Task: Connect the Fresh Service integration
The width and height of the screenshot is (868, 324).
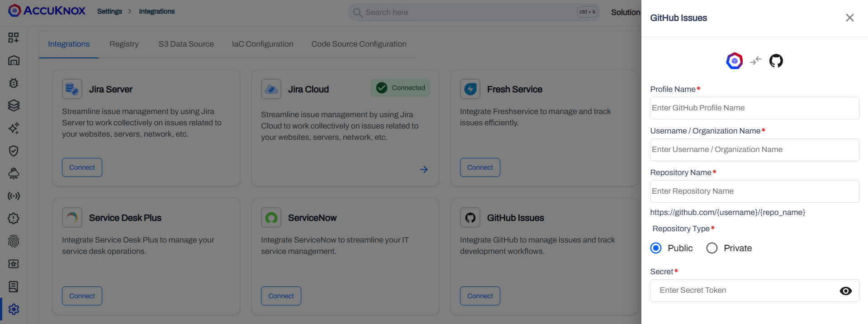Action: coord(480,167)
